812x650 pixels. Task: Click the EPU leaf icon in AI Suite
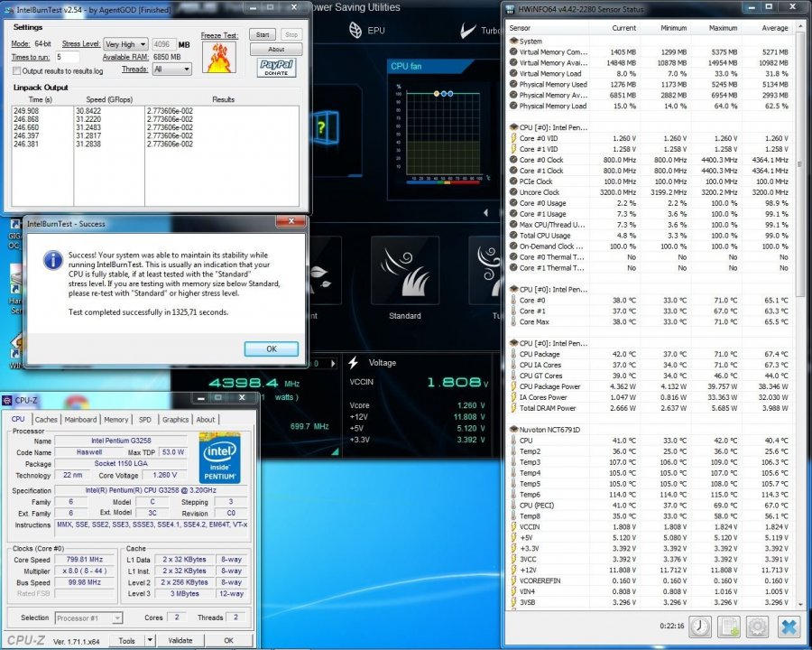coord(355,30)
